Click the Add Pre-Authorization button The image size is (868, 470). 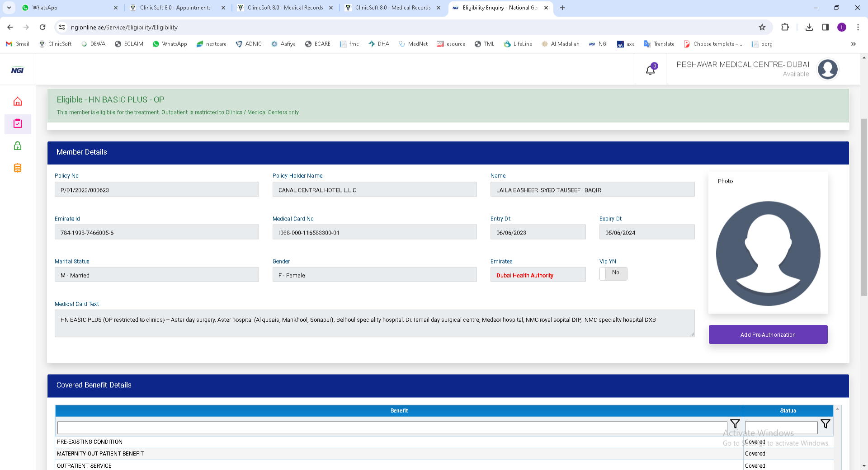pyautogui.click(x=768, y=335)
